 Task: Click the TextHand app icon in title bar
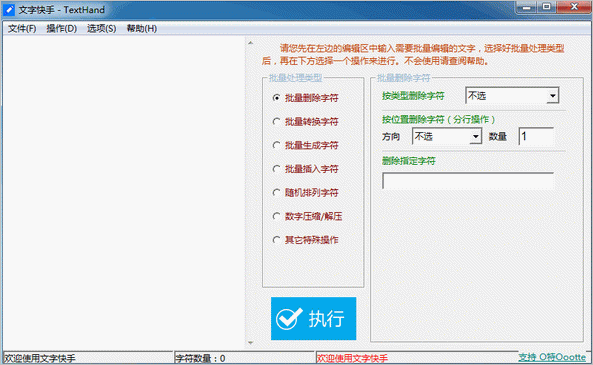(9, 10)
